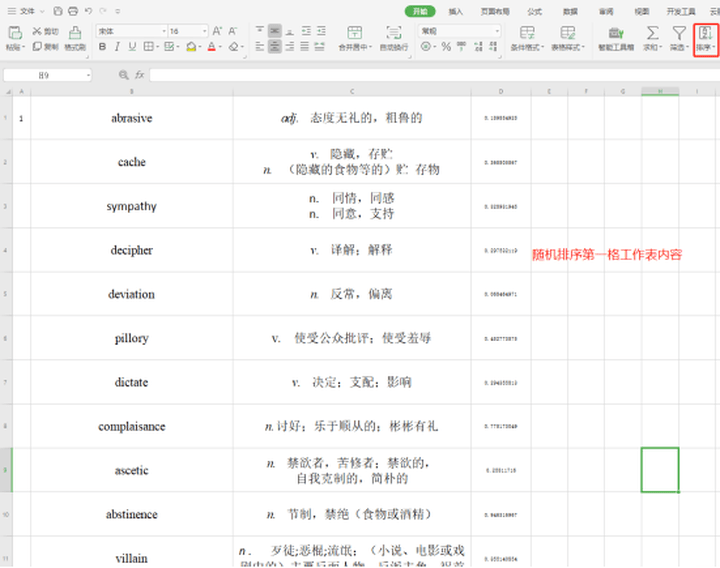Click the Print icon in quick access bar
The height and width of the screenshot is (568, 720).
click(73, 11)
